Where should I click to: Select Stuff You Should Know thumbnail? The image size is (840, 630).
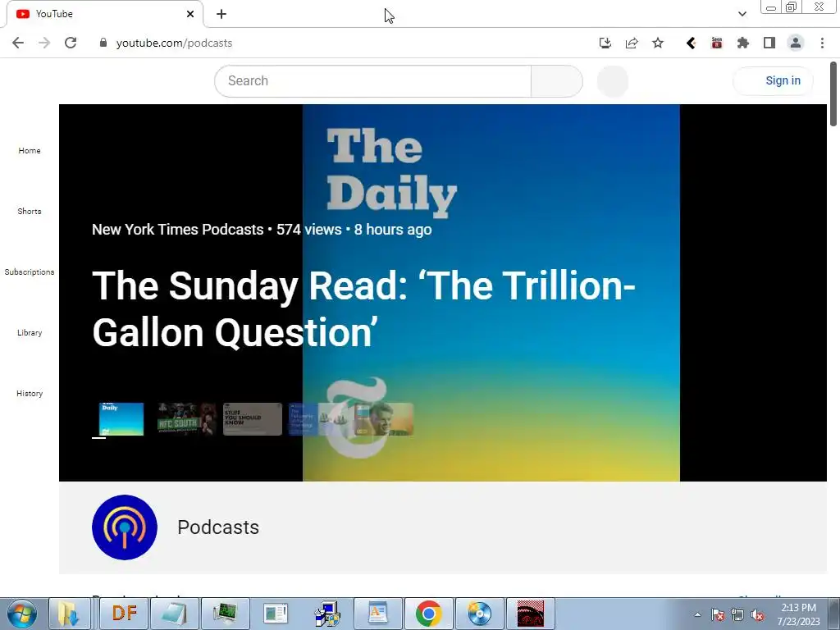pos(253,419)
